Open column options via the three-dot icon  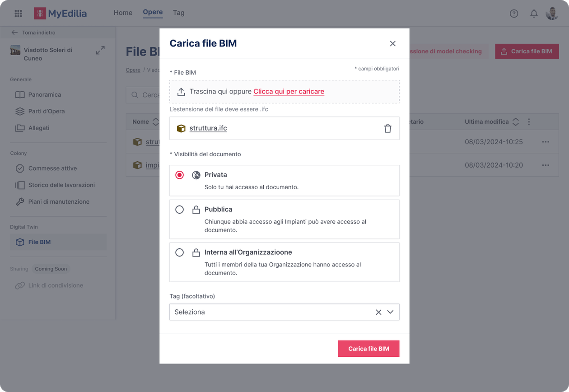point(528,121)
